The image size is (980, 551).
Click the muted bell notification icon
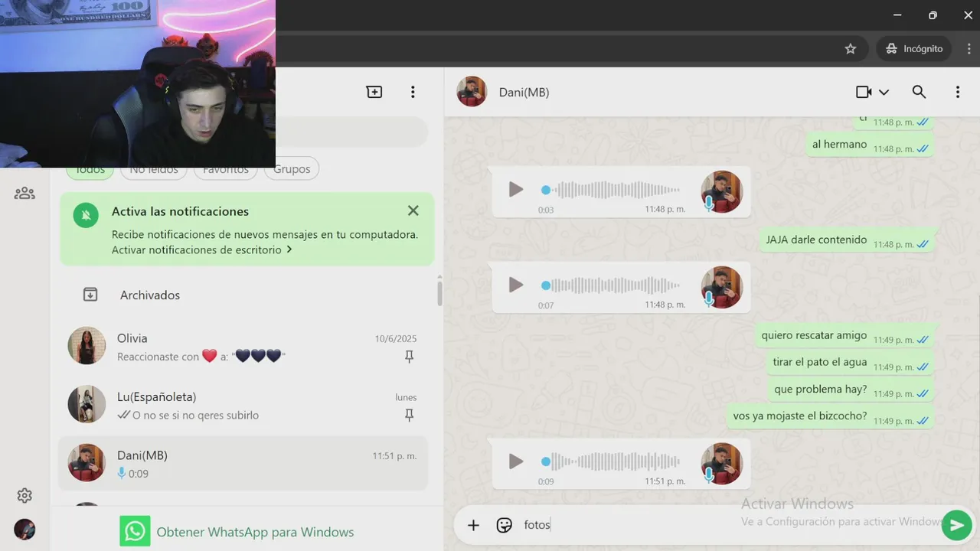[86, 215]
